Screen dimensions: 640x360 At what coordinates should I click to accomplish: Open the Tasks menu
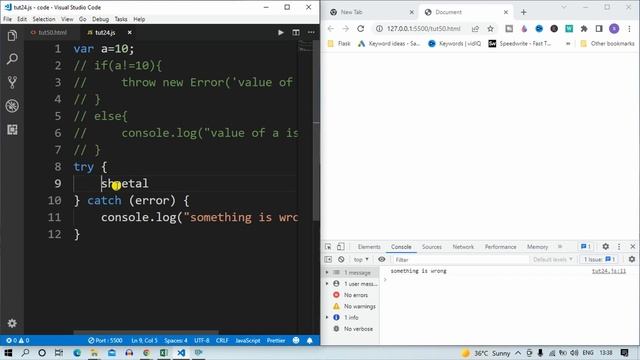[x=121, y=19]
